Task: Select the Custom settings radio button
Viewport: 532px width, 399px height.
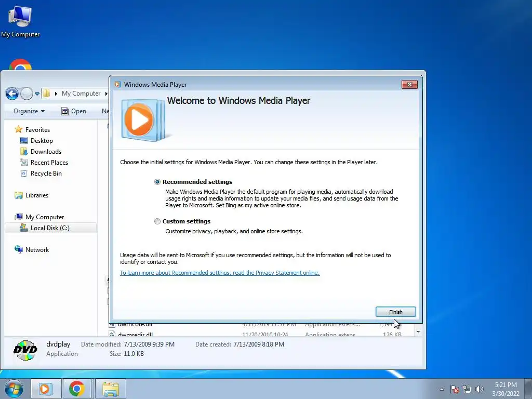Action: click(x=157, y=221)
